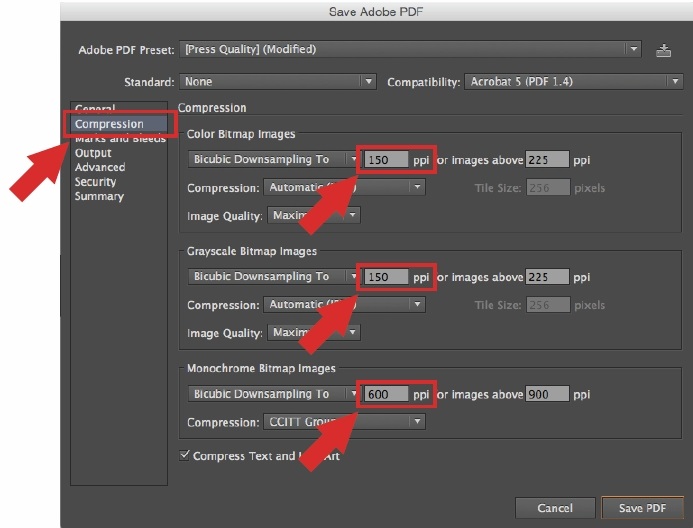Show the Summary section

tap(98, 196)
